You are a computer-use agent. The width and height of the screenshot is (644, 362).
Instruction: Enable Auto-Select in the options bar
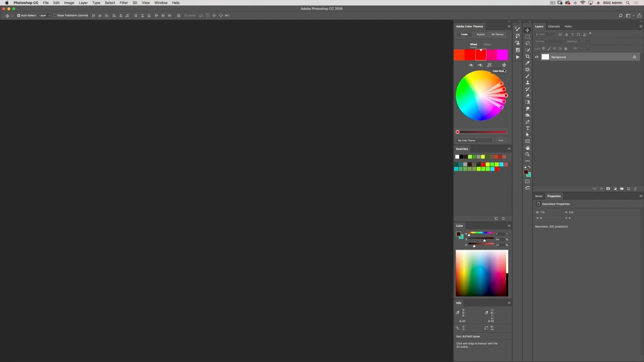[x=18, y=15]
